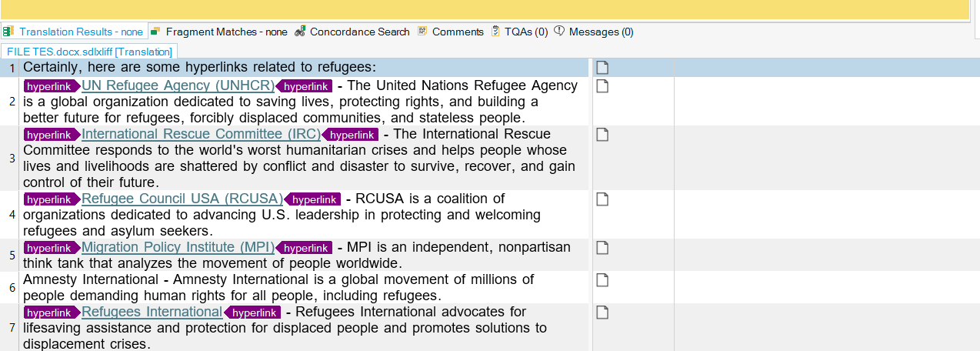Click the UN Refugee Agency (UNHCR) link
The image size is (980, 351).
[178, 85]
